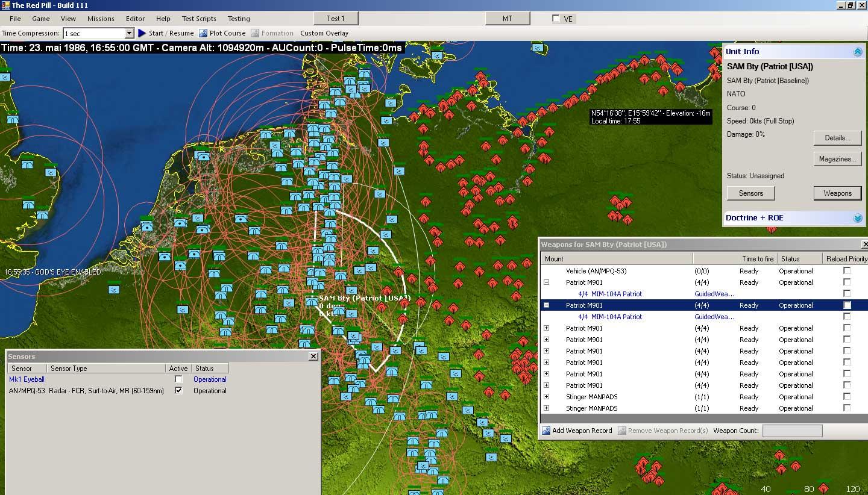Screen dimensions: 868x495
Task: Open the Help menu
Action: [x=163, y=19]
